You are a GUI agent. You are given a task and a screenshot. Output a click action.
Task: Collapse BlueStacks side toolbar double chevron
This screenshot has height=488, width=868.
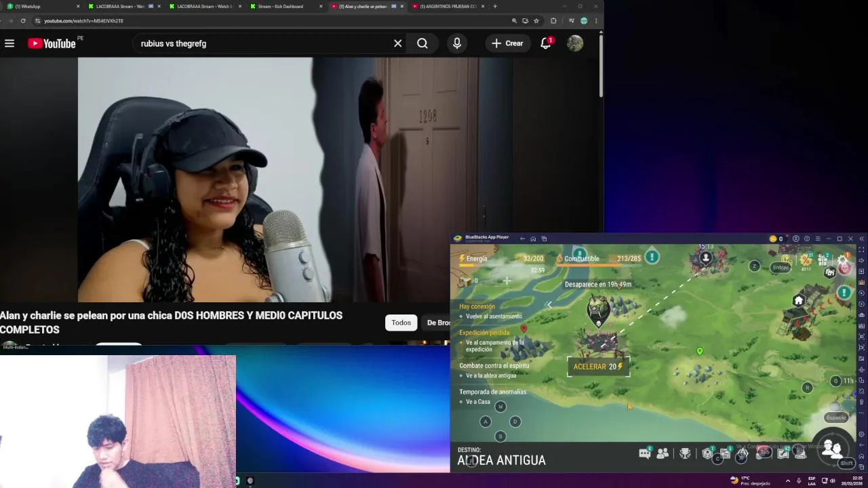(x=862, y=239)
